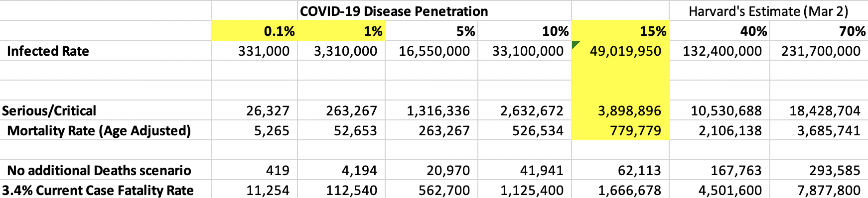Viewport: 868px width, 198px height.
Task: Select the mortality cell 526,534
Action: pos(525,130)
